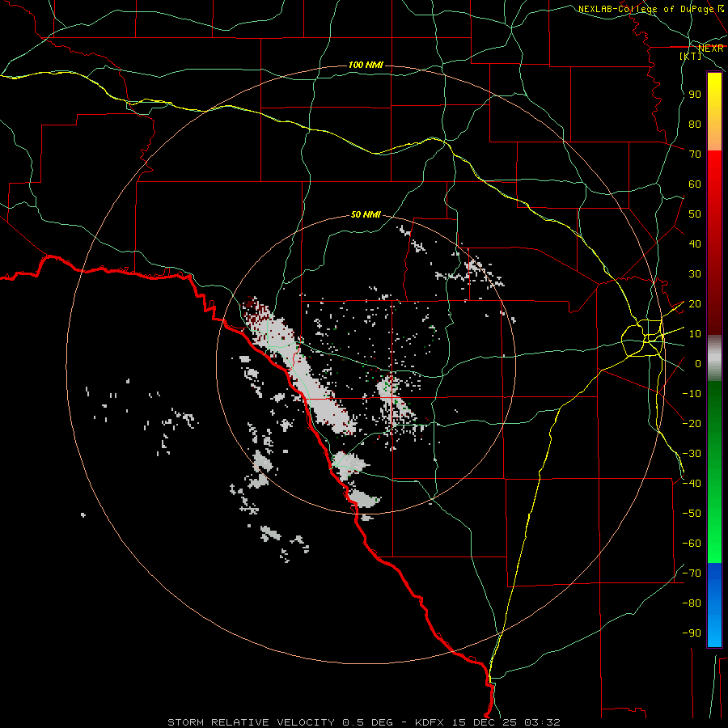The image size is (728, 728).
Task: Click the blue segment of the color bar
Action: pos(714,604)
